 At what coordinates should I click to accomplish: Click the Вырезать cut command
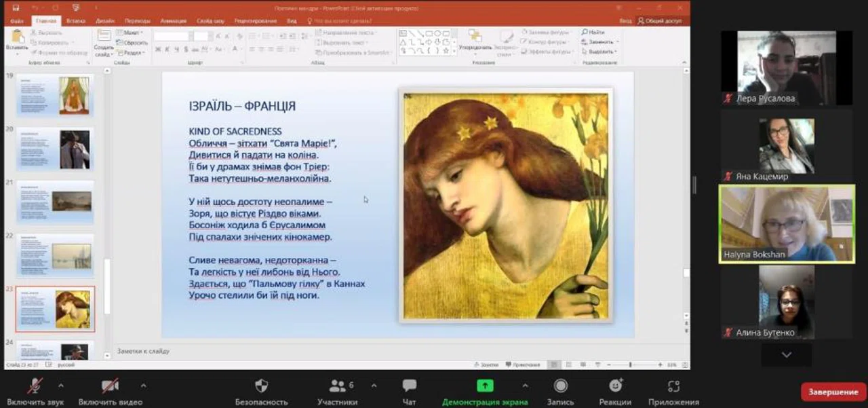(46, 33)
